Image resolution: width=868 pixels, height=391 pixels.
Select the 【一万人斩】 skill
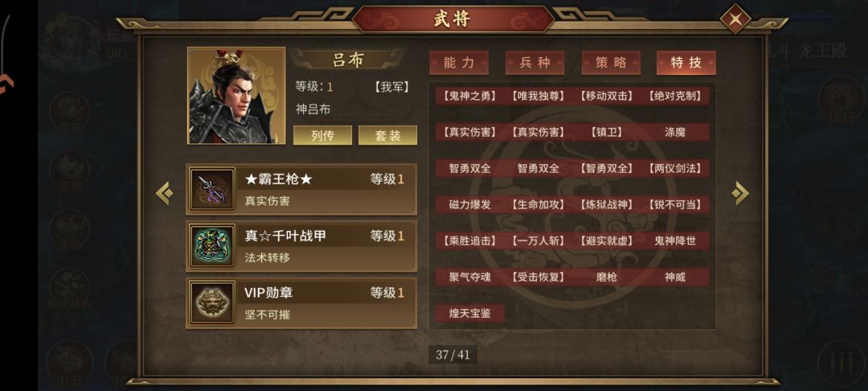pyautogui.click(x=538, y=241)
